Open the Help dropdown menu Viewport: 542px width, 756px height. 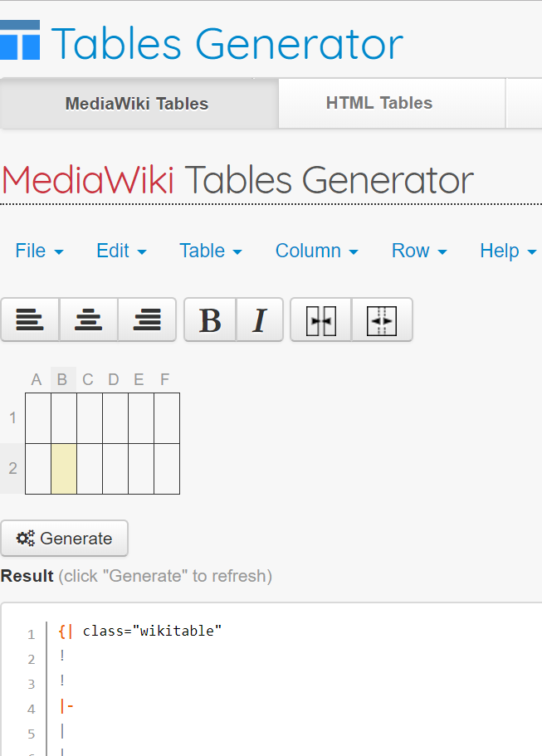pos(507,251)
